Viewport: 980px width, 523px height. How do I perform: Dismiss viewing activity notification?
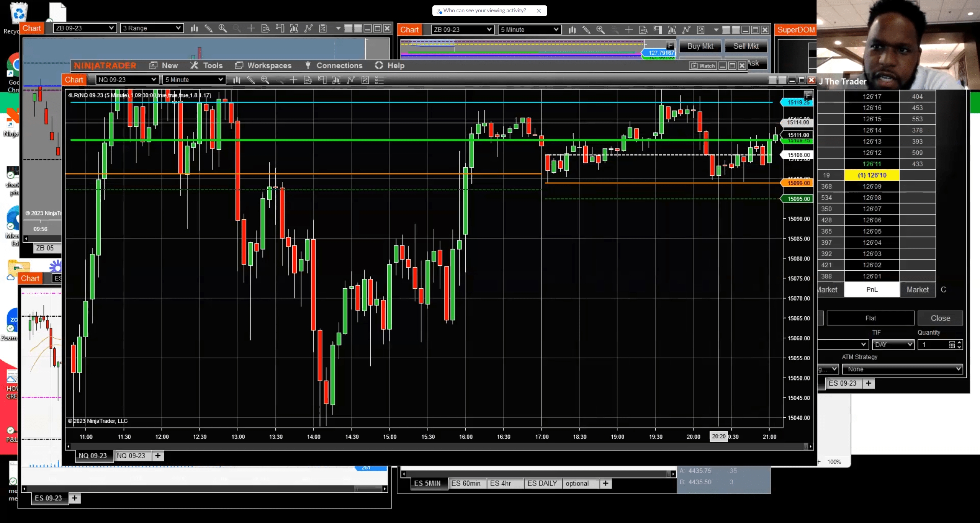(539, 11)
